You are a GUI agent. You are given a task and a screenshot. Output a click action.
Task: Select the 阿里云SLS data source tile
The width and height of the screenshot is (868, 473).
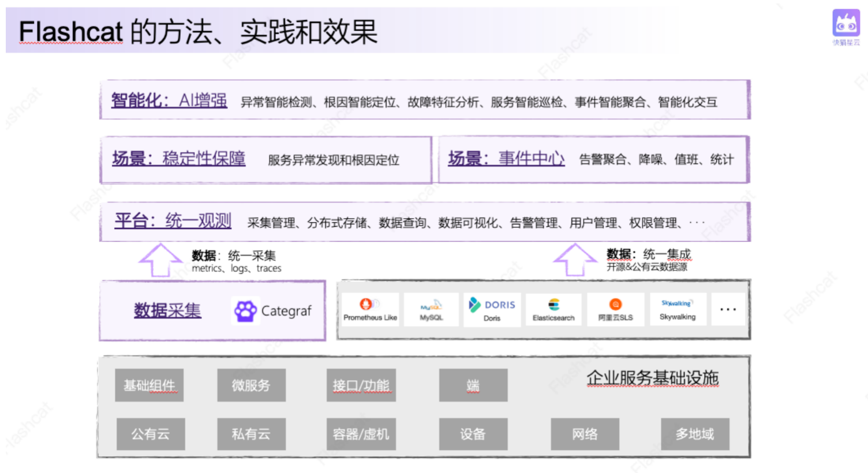[615, 310]
